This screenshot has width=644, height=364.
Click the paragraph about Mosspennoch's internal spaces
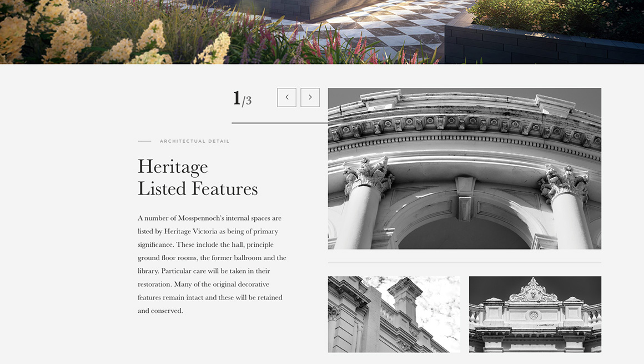(x=212, y=265)
